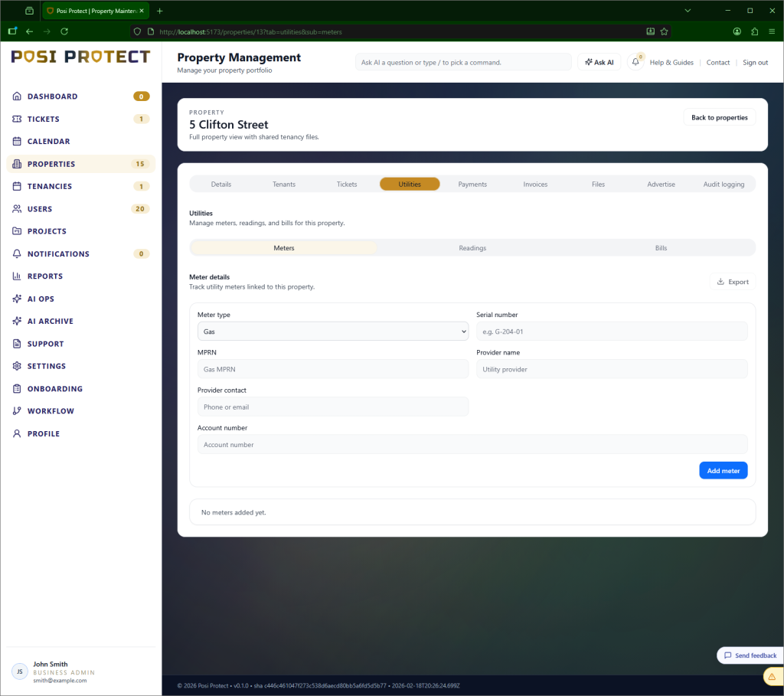The height and width of the screenshot is (696, 784).
Task: Open the Tenants tab
Action: [284, 184]
